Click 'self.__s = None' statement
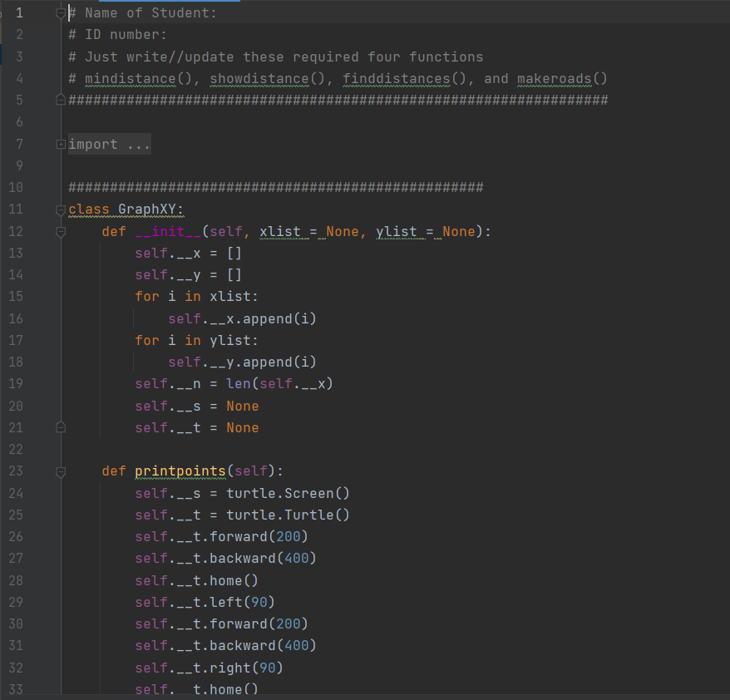The width and height of the screenshot is (730, 700). [x=196, y=406]
